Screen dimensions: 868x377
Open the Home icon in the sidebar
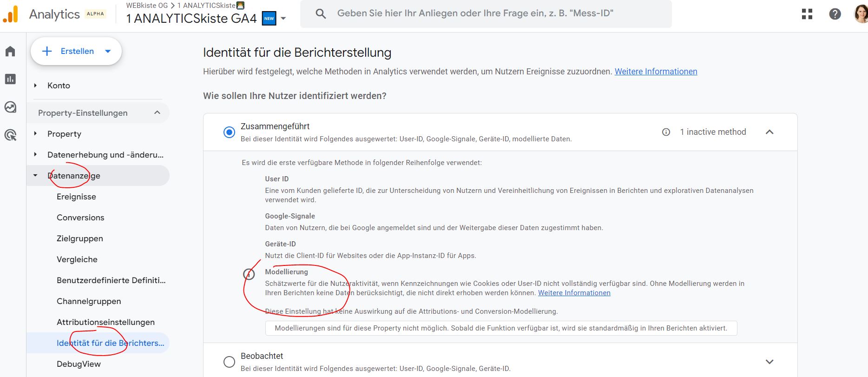pyautogui.click(x=10, y=51)
